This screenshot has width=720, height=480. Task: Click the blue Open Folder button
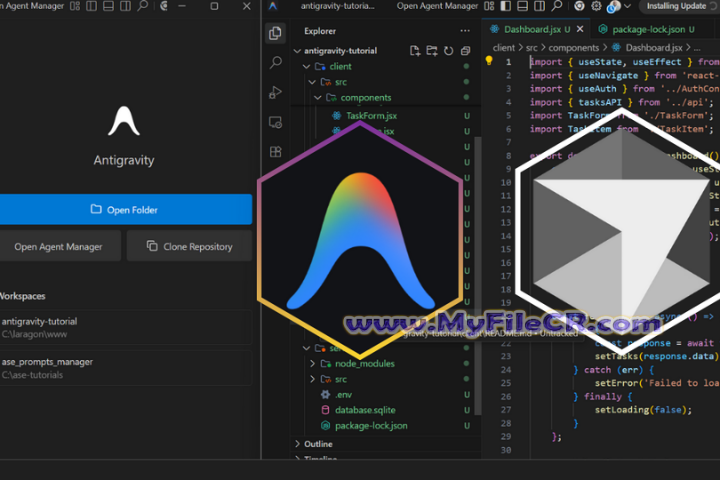[x=125, y=209]
